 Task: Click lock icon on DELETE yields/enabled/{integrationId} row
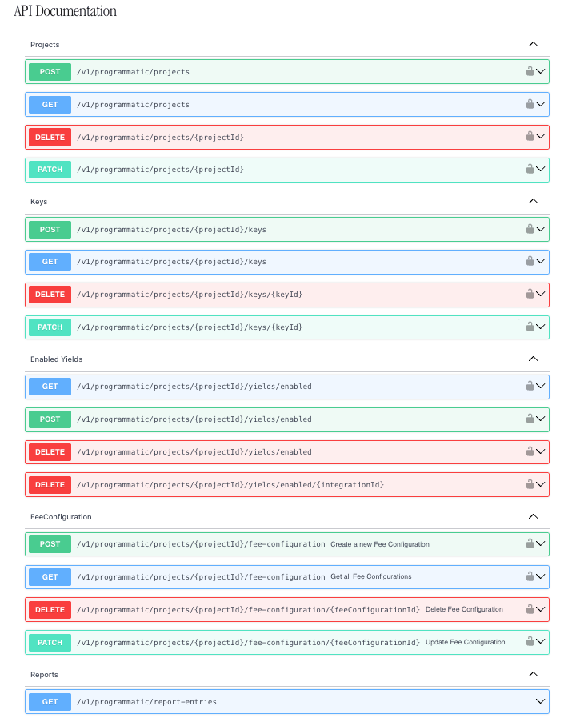530,484
